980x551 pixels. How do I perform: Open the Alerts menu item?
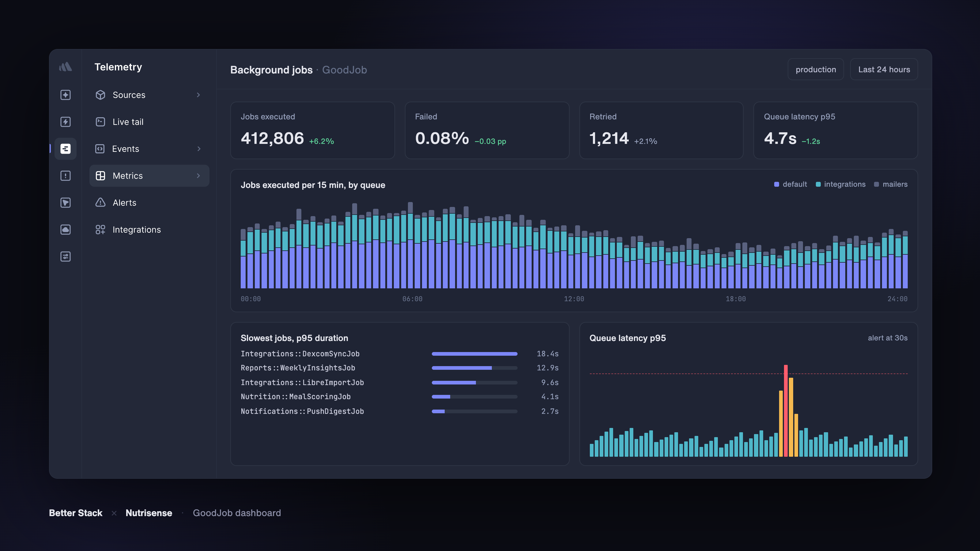149,203
